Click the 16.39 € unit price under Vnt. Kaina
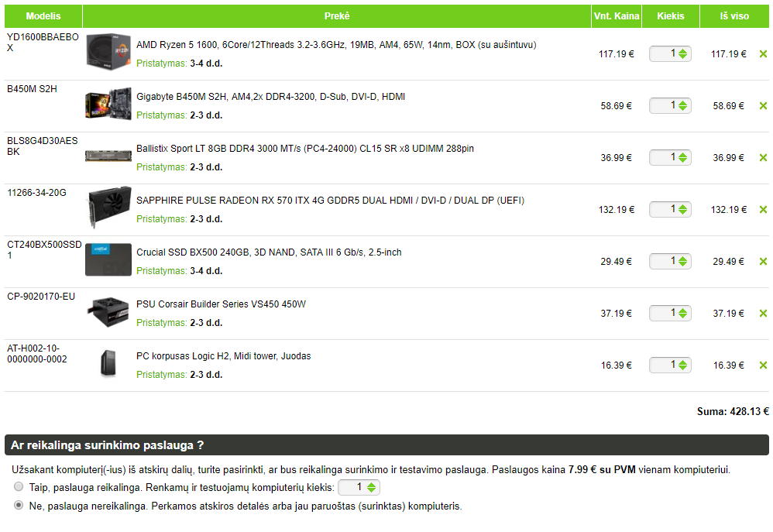Viewport: 773px width, 532px height. 617,366
